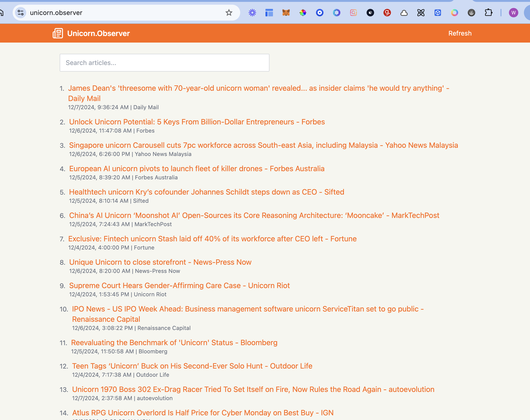Click the red Grammarly-style 'g' extension icon

point(387,13)
